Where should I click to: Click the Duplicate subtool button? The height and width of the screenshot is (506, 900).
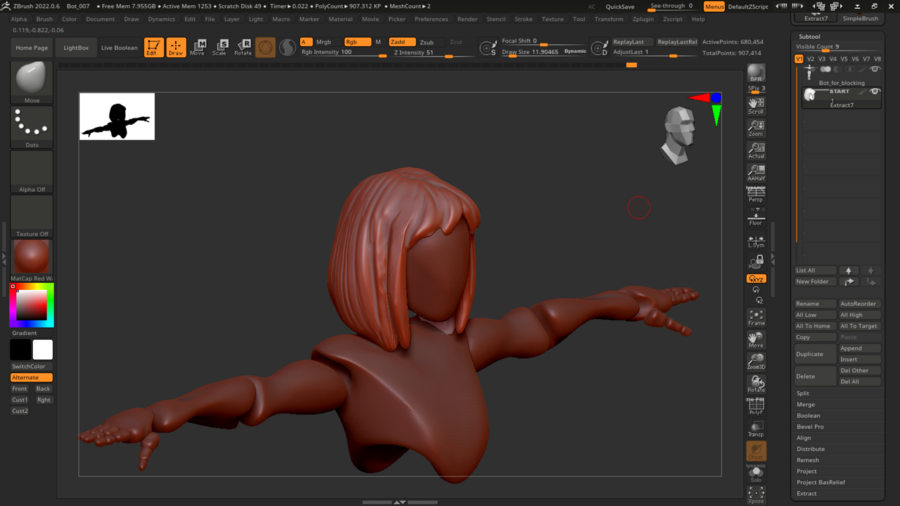click(814, 354)
